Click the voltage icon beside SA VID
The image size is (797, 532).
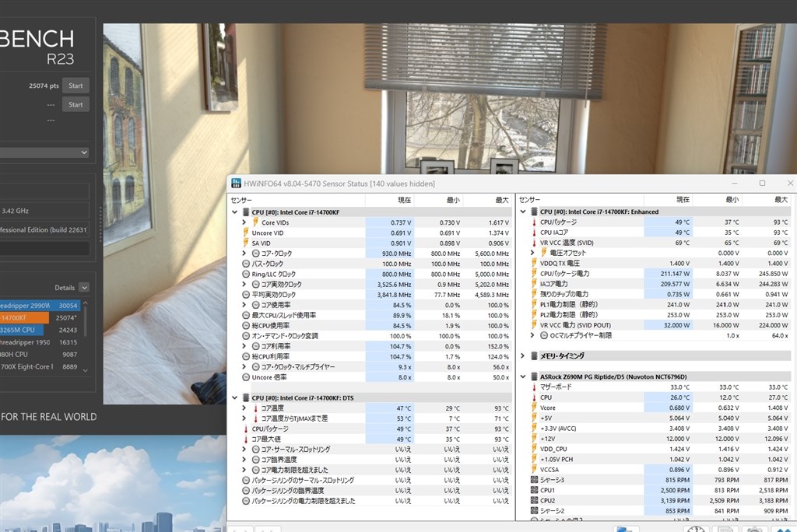(246, 243)
